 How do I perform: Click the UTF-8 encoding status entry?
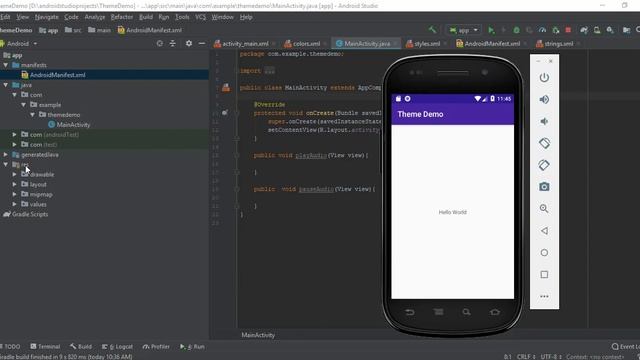(551, 357)
